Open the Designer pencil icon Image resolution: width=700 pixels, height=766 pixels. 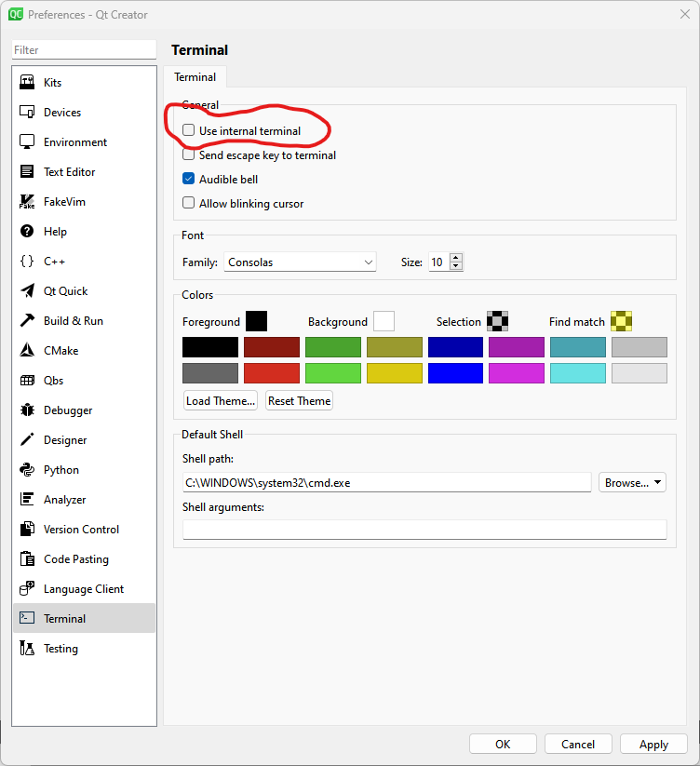point(27,439)
